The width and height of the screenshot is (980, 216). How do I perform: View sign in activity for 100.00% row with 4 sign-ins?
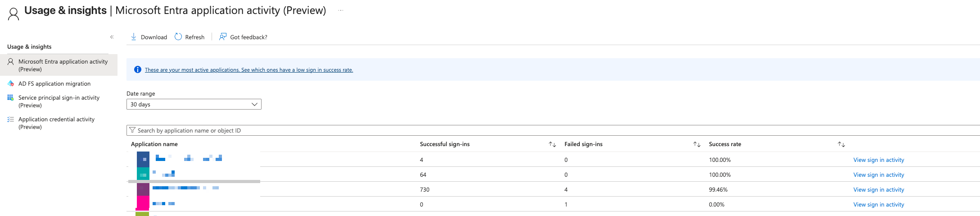(879, 160)
